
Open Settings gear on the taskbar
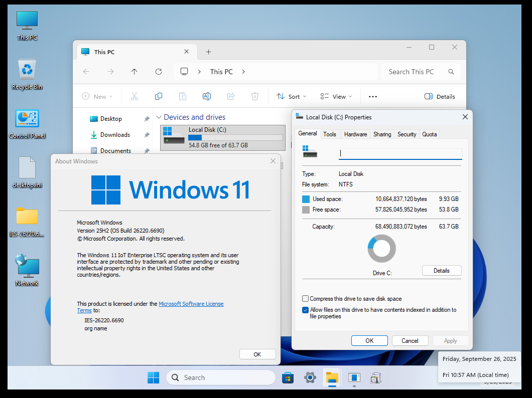(310, 377)
